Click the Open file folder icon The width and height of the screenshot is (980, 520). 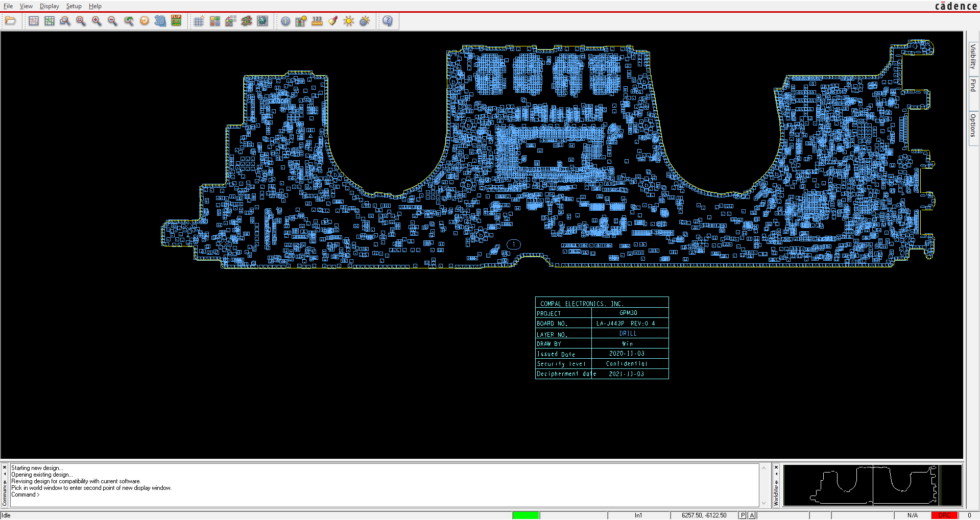[x=11, y=21]
